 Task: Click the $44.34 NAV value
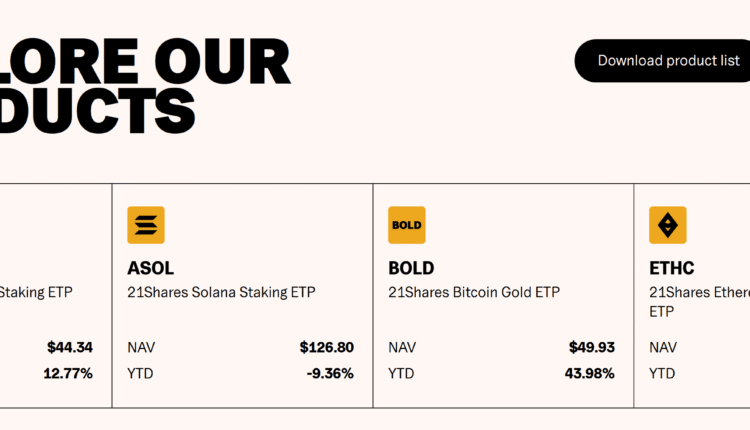70,348
